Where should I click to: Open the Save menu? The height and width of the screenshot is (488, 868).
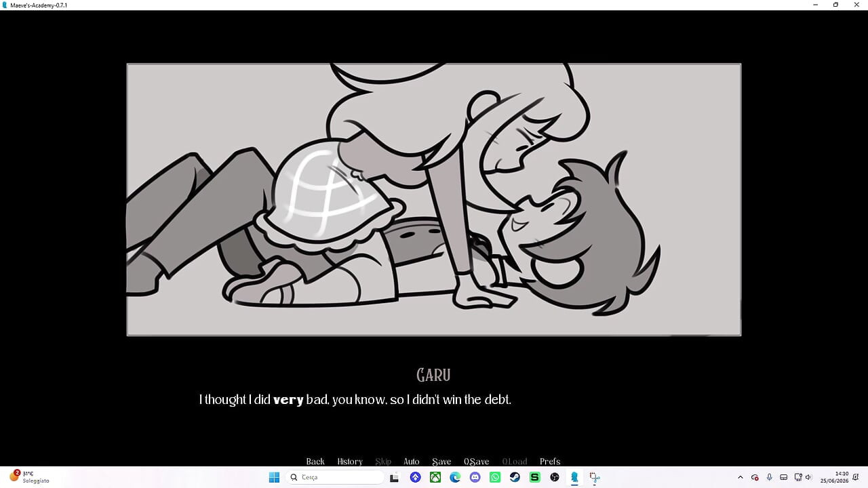(x=441, y=462)
